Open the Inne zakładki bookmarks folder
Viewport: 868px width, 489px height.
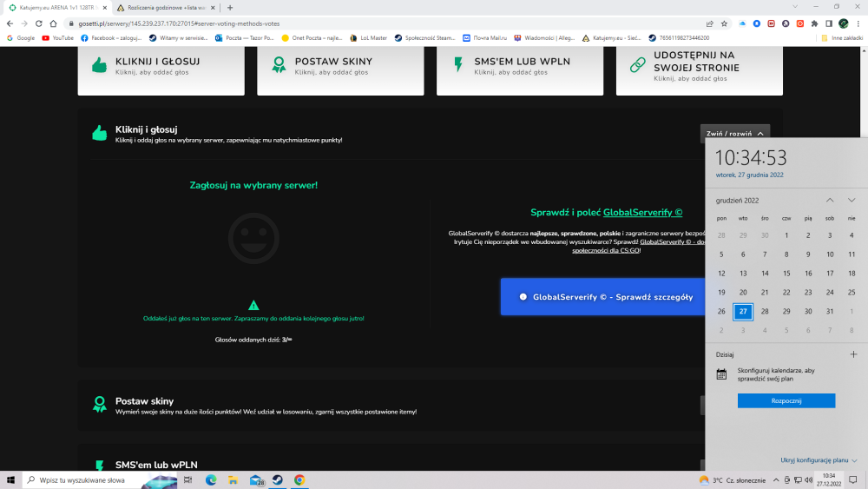click(842, 38)
